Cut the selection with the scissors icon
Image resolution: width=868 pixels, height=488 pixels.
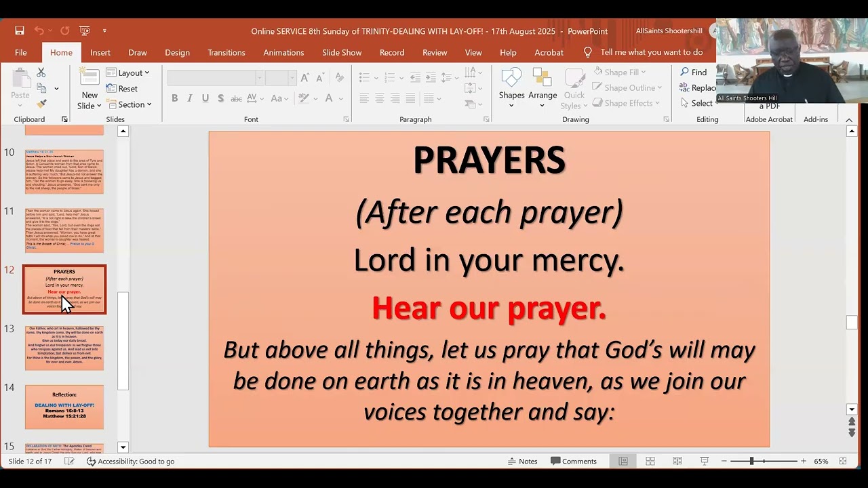tap(41, 73)
